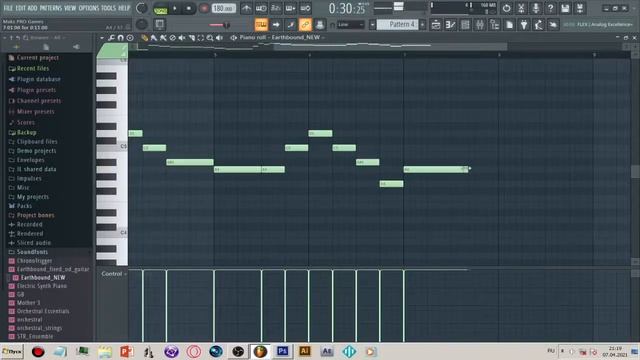The height and width of the screenshot is (360, 640).
Task: Open the Channel rack icon
Action: (x=465, y=25)
